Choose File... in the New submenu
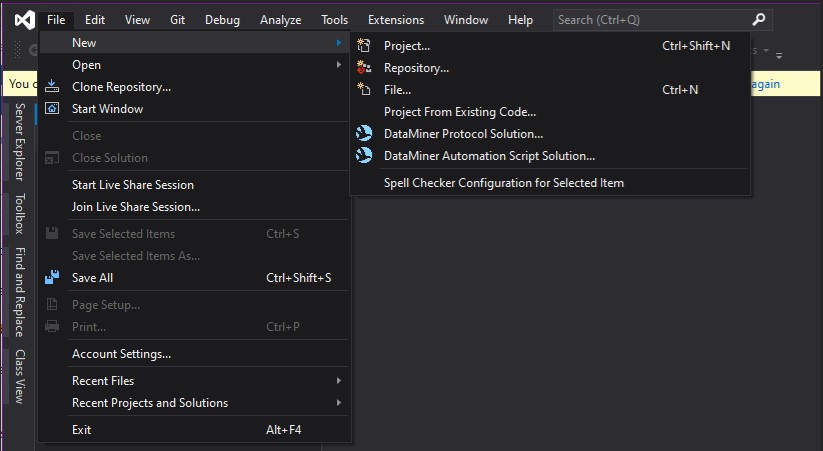This screenshot has width=823, height=451. pos(550,90)
